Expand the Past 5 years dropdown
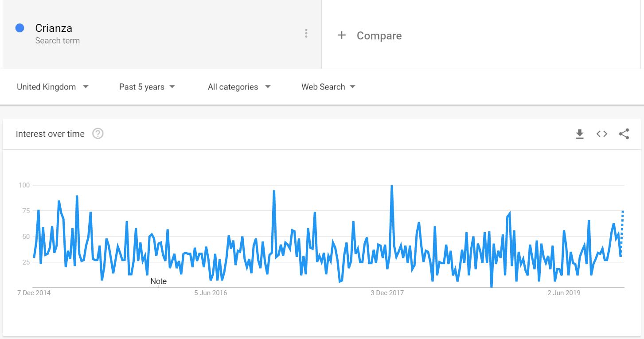 click(x=147, y=87)
